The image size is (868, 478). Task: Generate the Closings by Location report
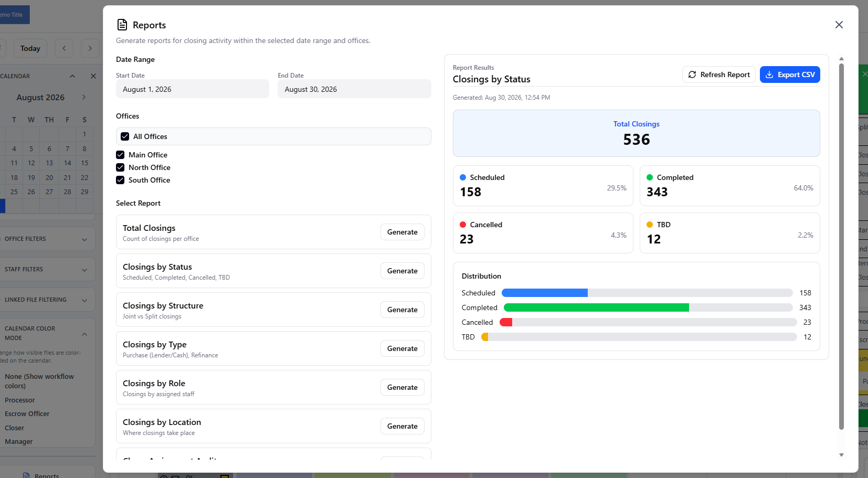403,426
